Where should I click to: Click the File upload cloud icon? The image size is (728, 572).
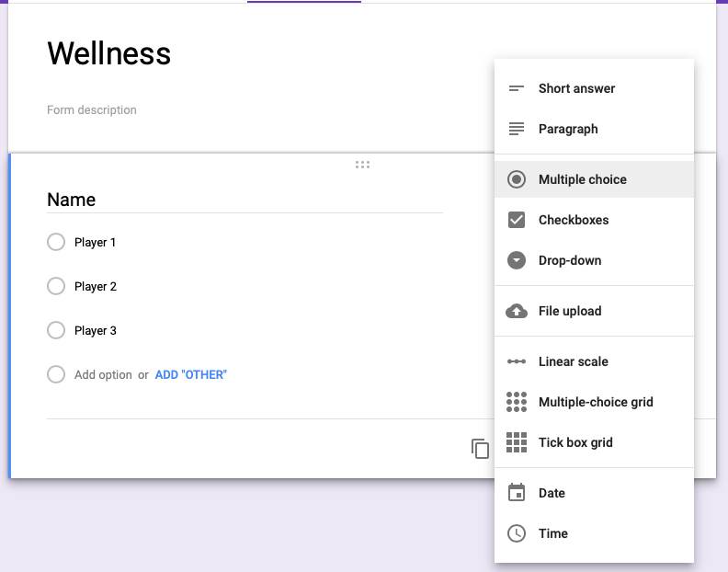[x=517, y=311]
